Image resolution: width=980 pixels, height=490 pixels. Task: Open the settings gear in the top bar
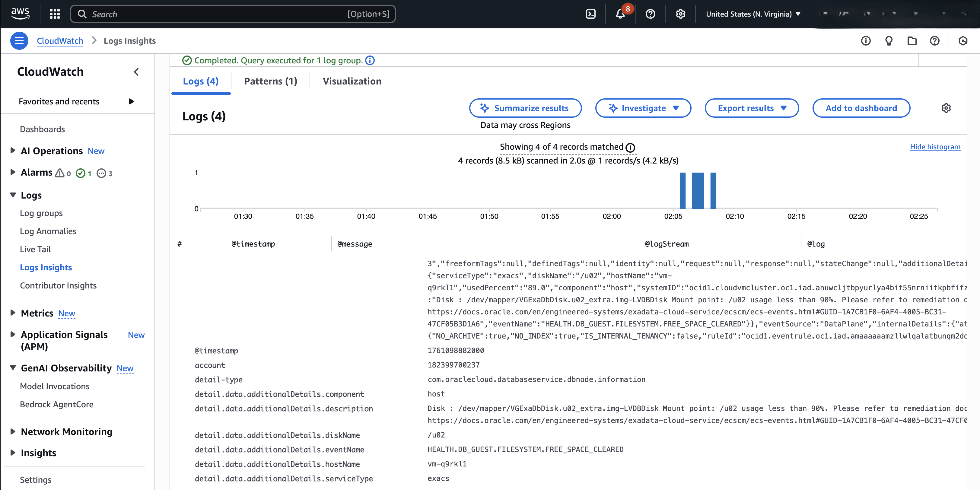click(680, 14)
